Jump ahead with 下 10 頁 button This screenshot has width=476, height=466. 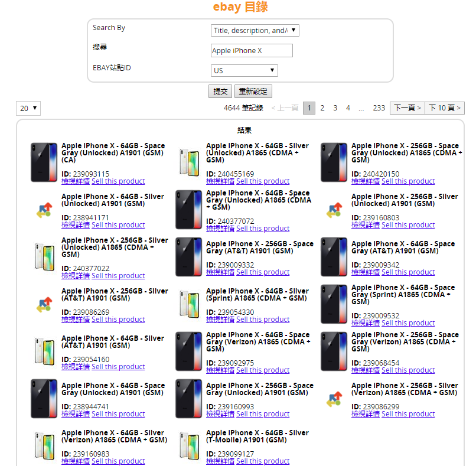(445, 108)
